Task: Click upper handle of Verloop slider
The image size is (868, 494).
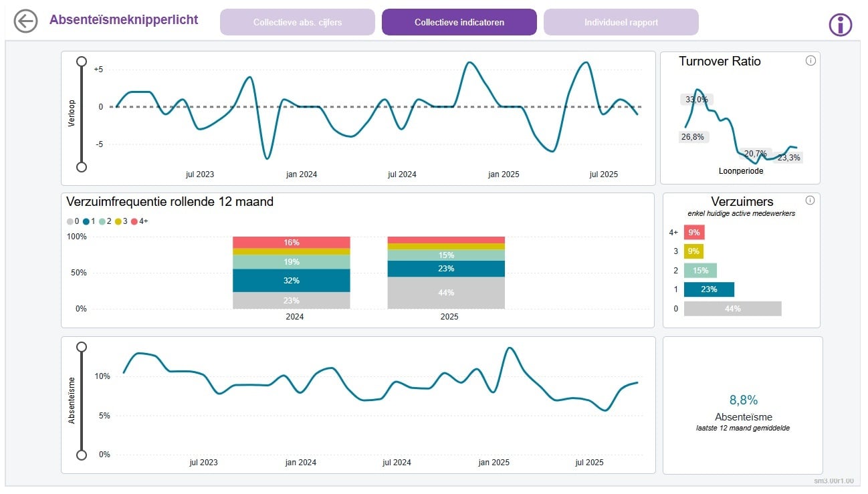Action: click(x=82, y=61)
